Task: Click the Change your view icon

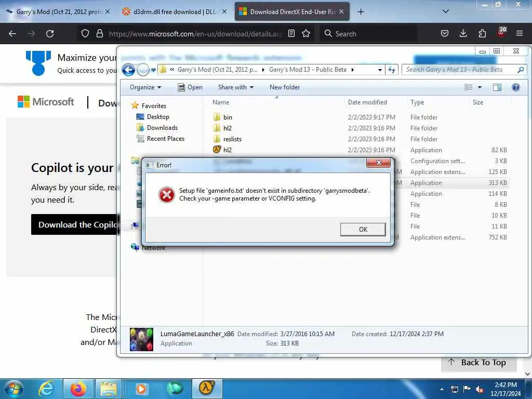Action: [469, 87]
